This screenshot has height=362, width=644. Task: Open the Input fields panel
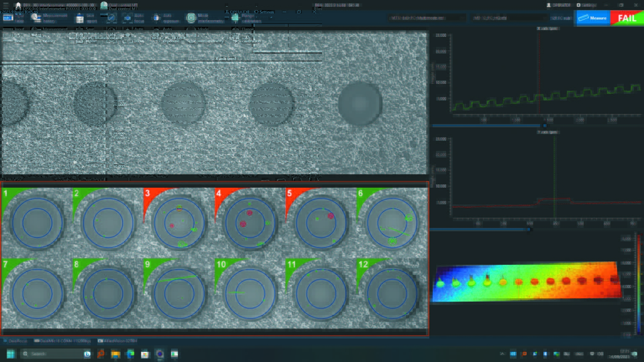click(x=8, y=18)
